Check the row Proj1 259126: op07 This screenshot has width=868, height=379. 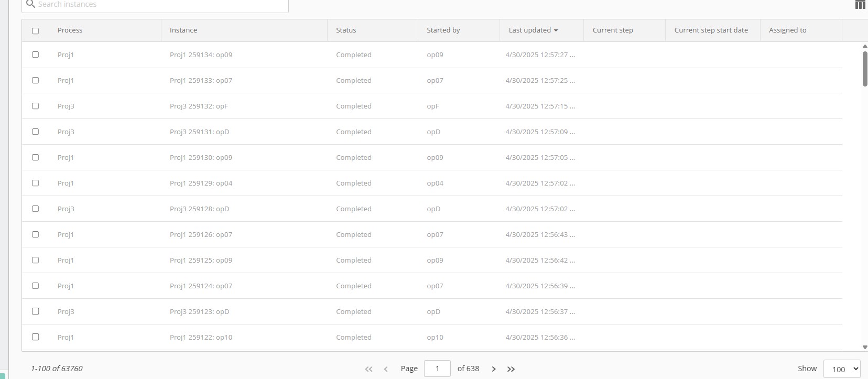click(x=36, y=234)
